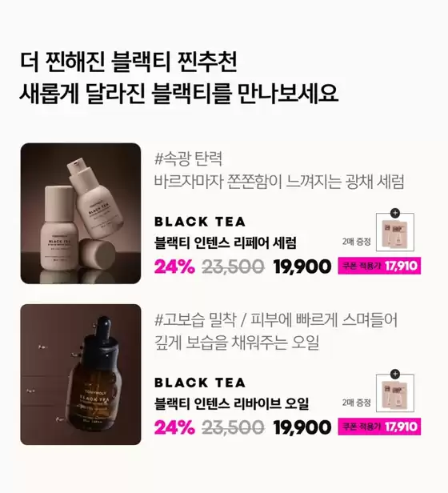
Task: Select the oil gift sample thumbnail
Action: (x=395, y=393)
